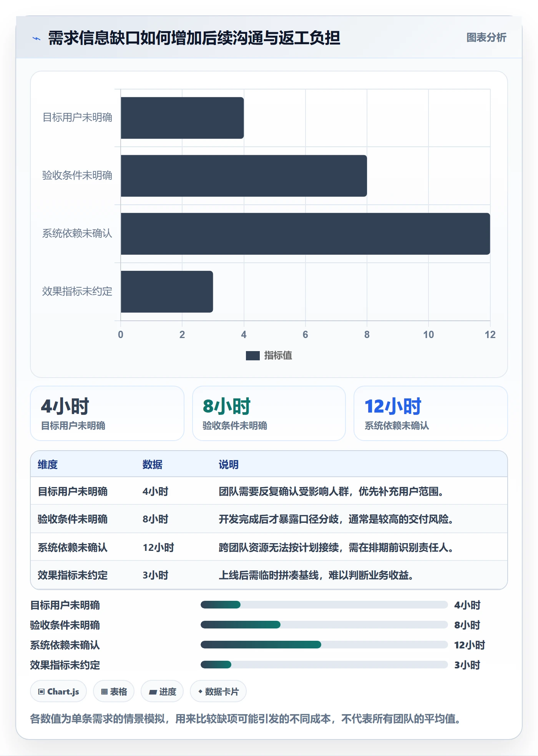The image size is (538, 756).
Task: Select table row cell 验收条件未明确
Action: pos(73,519)
